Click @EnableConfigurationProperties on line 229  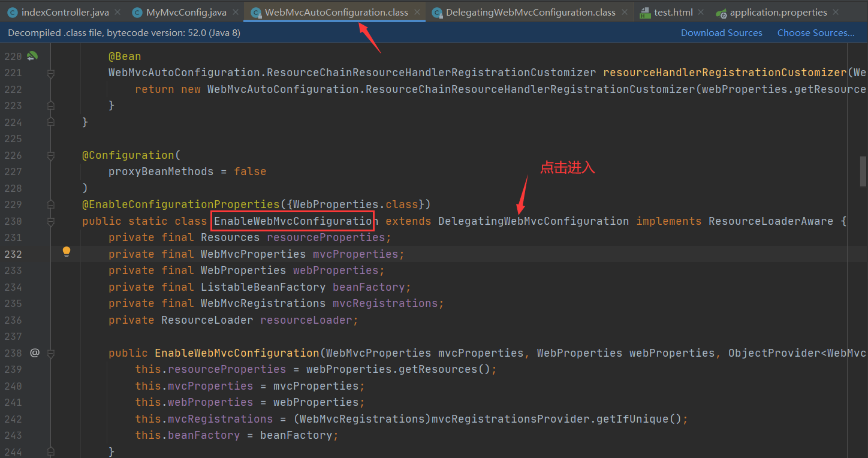coord(181,204)
